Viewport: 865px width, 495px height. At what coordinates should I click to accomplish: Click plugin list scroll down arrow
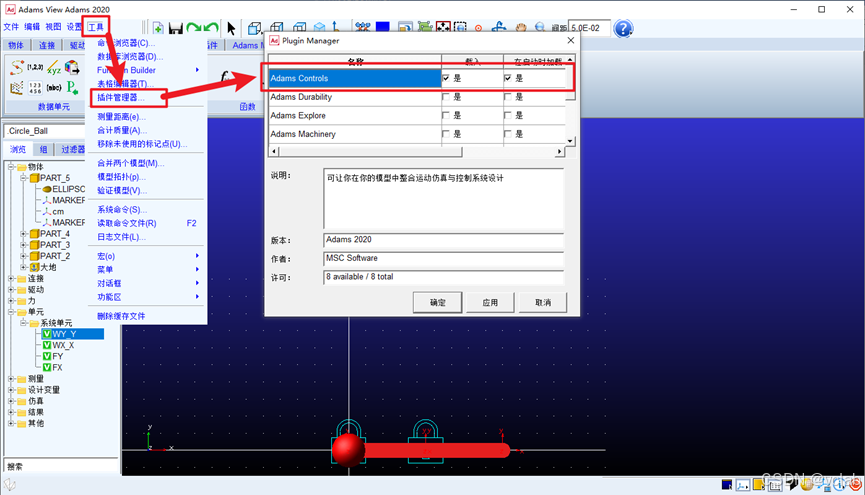[570, 141]
